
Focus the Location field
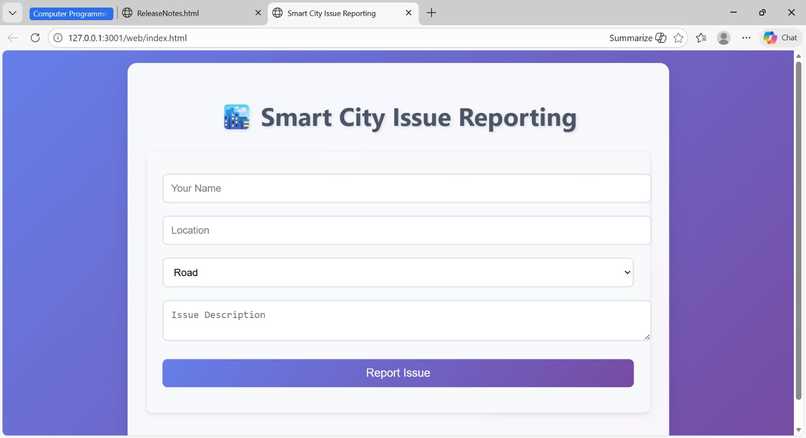407,230
